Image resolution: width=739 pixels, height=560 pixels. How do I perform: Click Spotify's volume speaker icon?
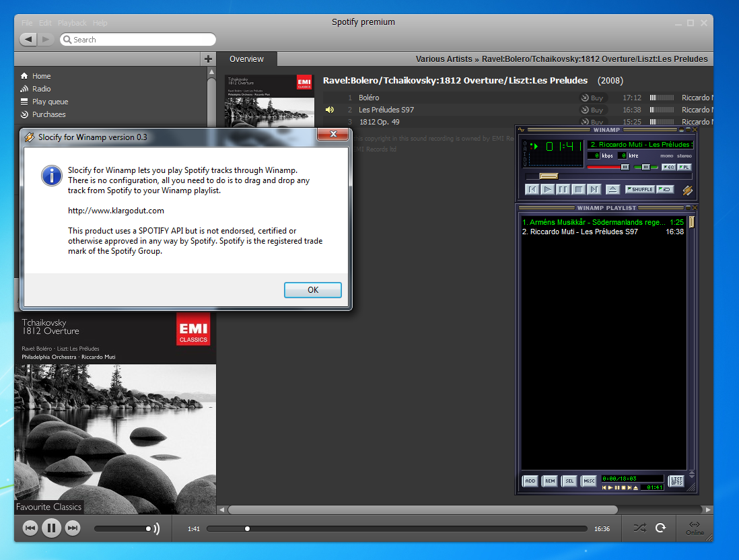click(x=156, y=528)
